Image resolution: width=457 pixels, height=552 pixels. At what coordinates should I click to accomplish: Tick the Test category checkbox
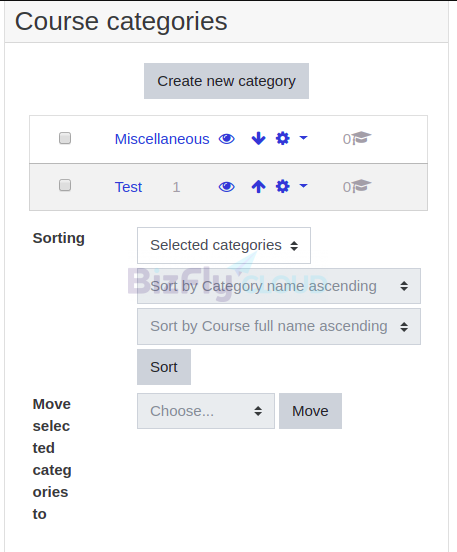click(65, 185)
